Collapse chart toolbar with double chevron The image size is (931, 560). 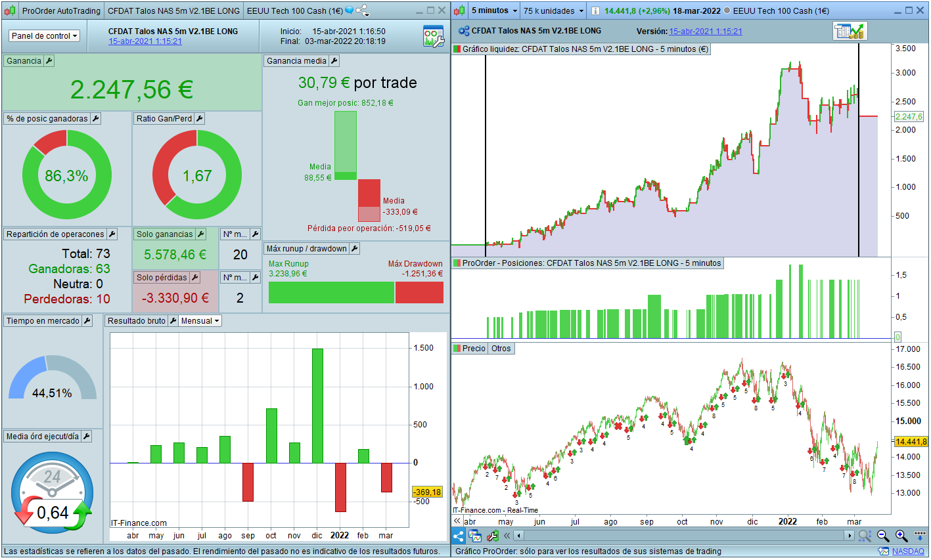coord(507,536)
